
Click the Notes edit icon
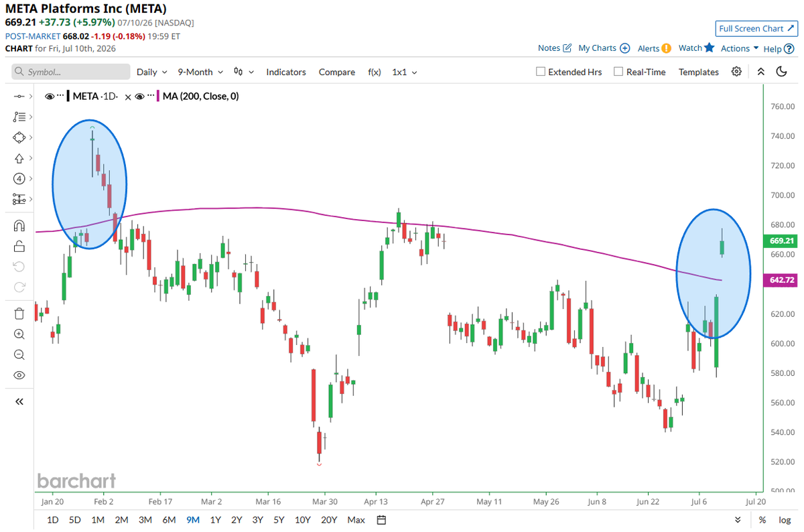pos(567,48)
